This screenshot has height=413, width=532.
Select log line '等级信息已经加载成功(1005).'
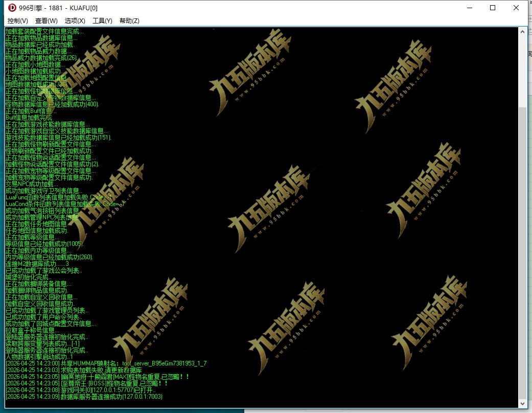click(x=44, y=244)
